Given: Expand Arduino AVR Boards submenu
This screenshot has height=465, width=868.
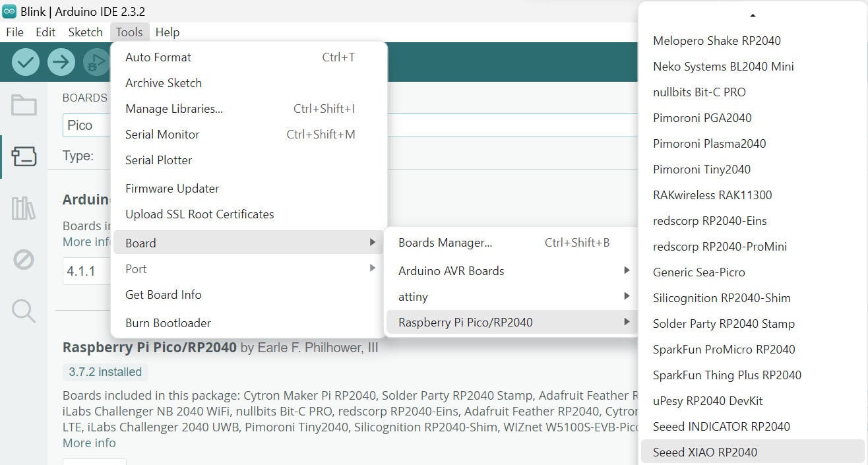Looking at the screenshot, I should [511, 271].
